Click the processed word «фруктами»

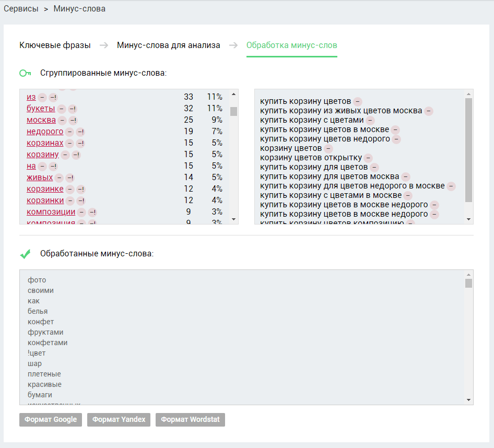coord(45,333)
